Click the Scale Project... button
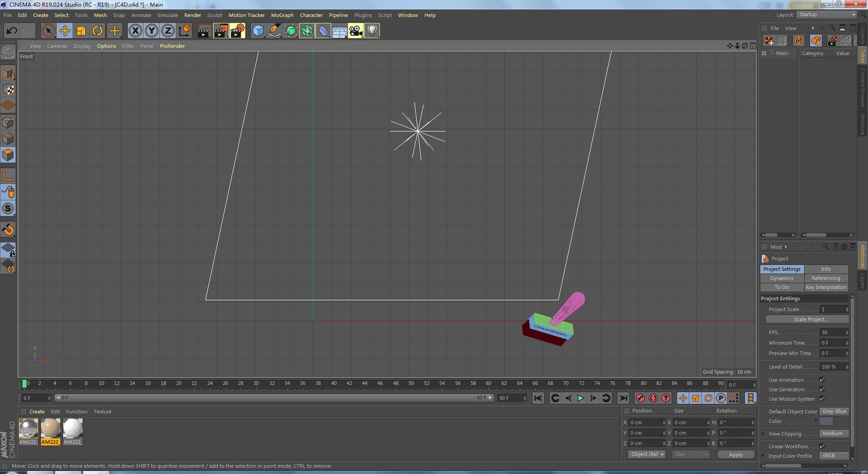The height and width of the screenshot is (474, 868). pos(807,319)
